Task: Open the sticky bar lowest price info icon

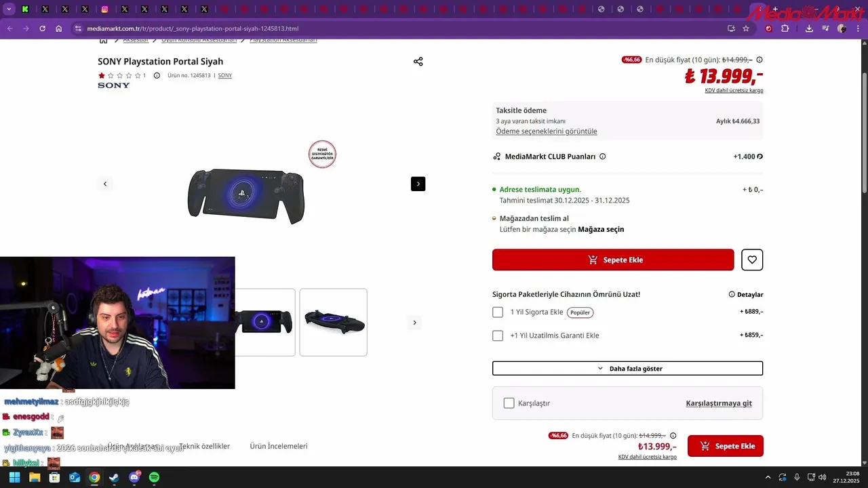Action: pos(673,436)
